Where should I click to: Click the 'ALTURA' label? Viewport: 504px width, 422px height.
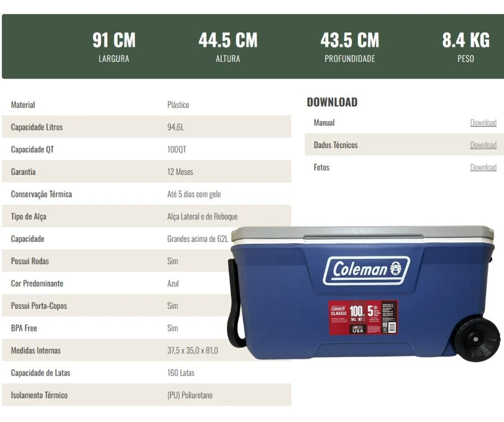click(228, 59)
